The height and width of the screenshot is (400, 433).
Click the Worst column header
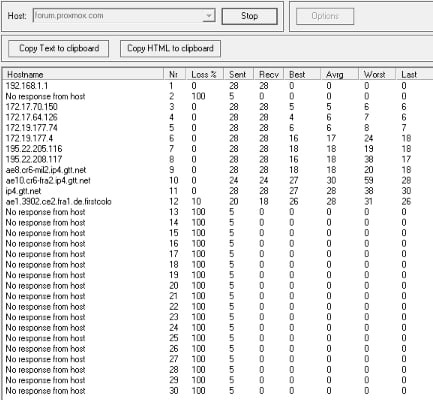tap(377, 74)
